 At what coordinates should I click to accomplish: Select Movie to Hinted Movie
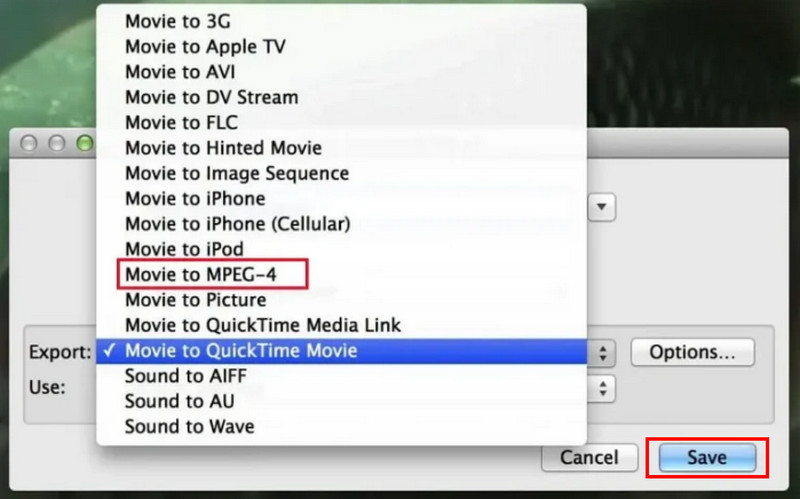(x=341, y=148)
